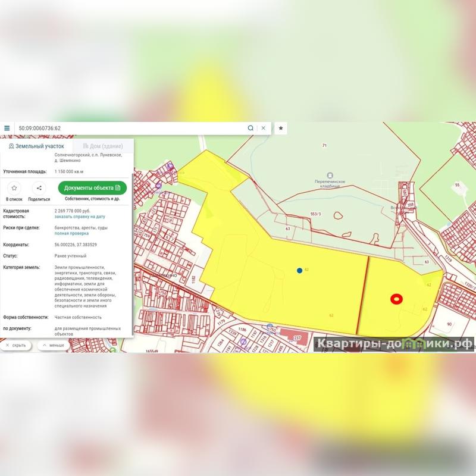This screenshot has width=476, height=476.
Task: Collapse the panel with the скрыть button
Action: (16, 345)
